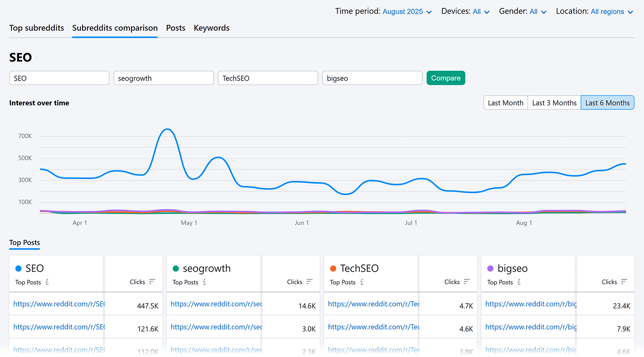644x357 pixels.
Task: Click the seogrowth subreddit input field
Action: click(x=163, y=78)
